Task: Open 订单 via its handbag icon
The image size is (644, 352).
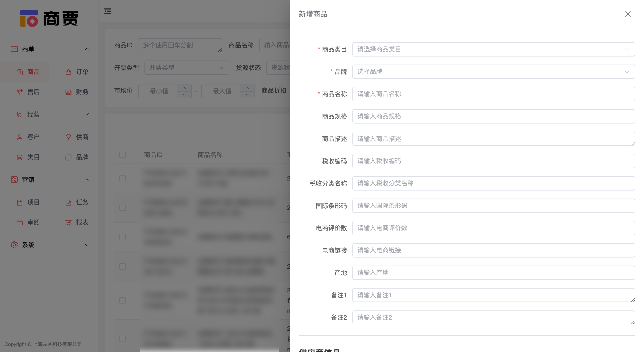Action: tap(68, 72)
